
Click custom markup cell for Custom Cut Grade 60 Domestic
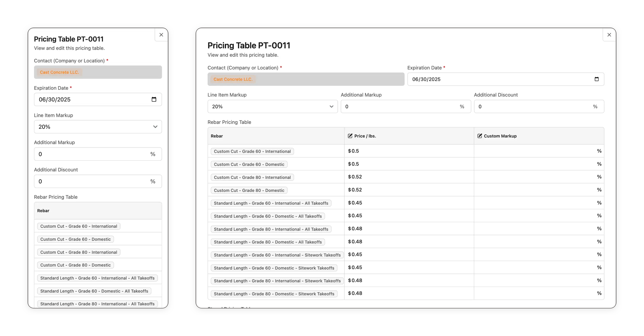click(x=535, y=164)
